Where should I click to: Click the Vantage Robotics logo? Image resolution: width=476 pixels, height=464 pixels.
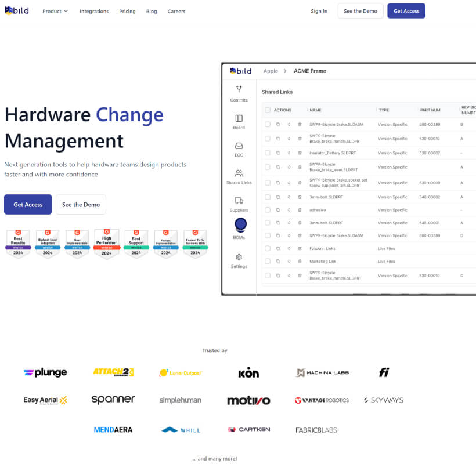pos(322,400)
